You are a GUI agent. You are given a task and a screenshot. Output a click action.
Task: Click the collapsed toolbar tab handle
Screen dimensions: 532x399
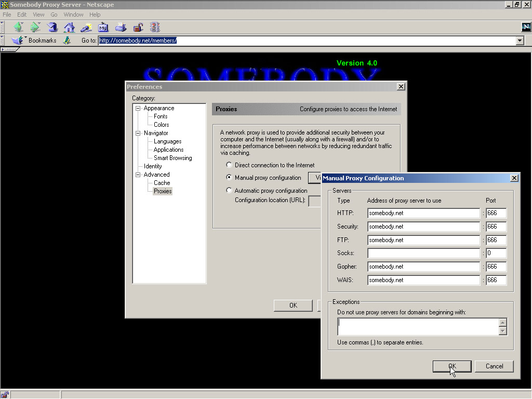9,49
